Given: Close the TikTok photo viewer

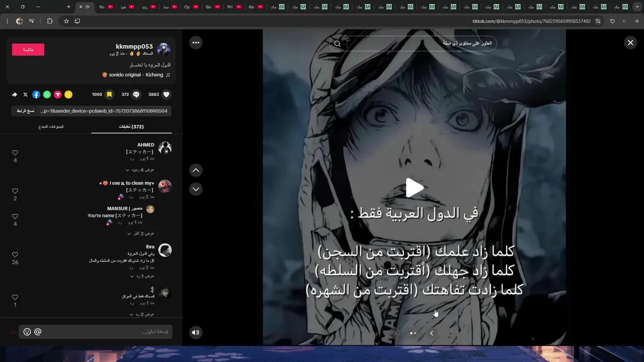Looking at the screenshot, I should [630, 43].
